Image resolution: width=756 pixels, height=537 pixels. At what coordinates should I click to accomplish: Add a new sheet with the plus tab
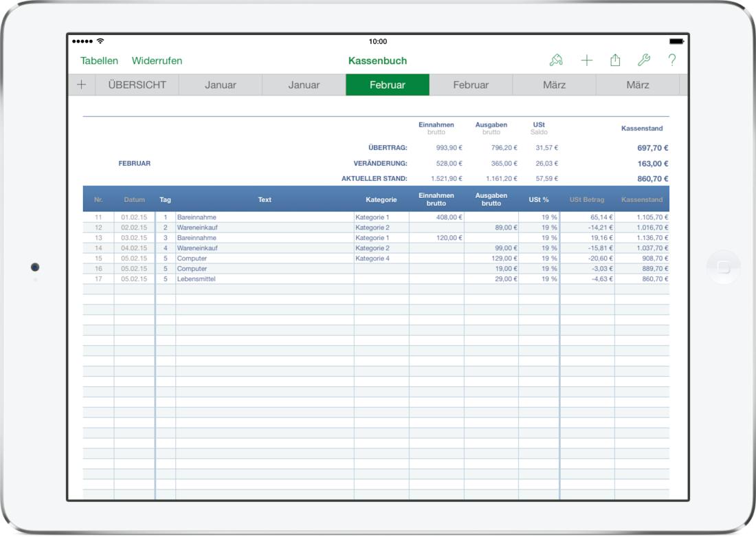click(82, 85)
